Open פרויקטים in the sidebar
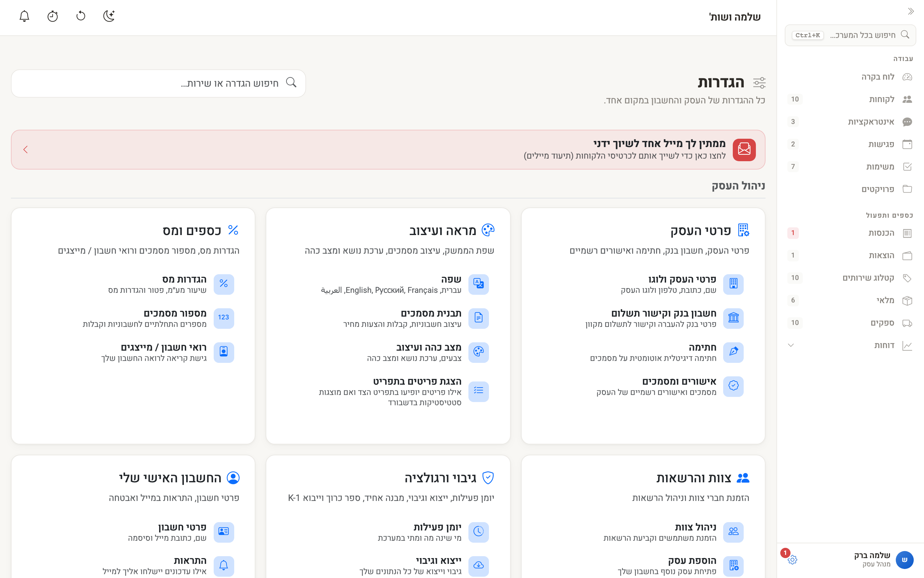 850,189
